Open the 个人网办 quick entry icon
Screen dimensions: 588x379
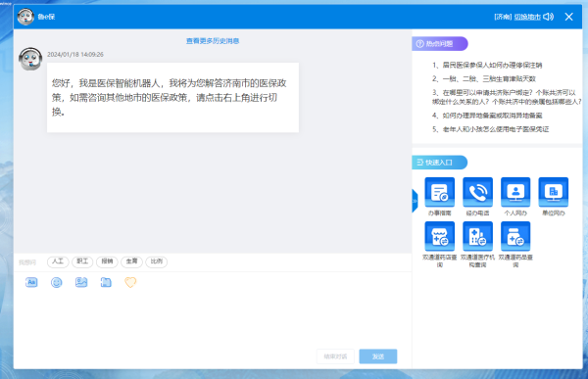click(x=515, y=192)
